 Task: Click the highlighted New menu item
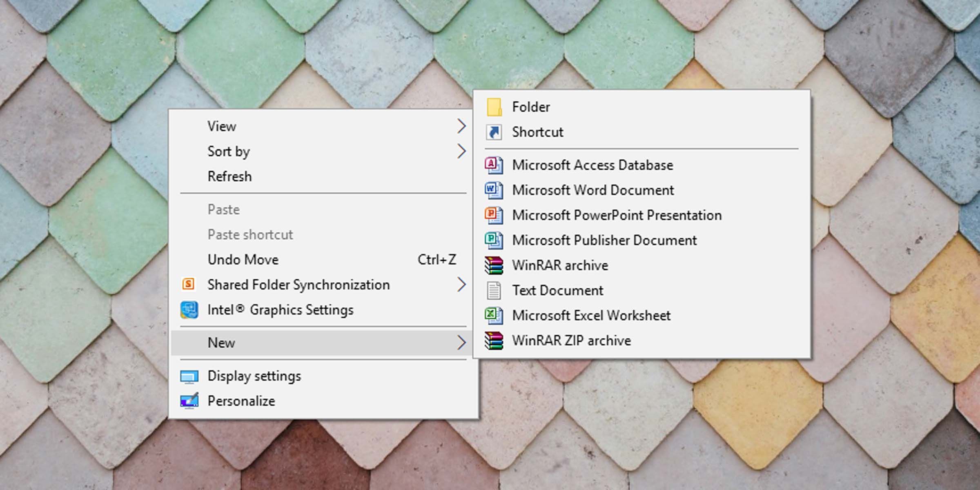coord(221,343)
